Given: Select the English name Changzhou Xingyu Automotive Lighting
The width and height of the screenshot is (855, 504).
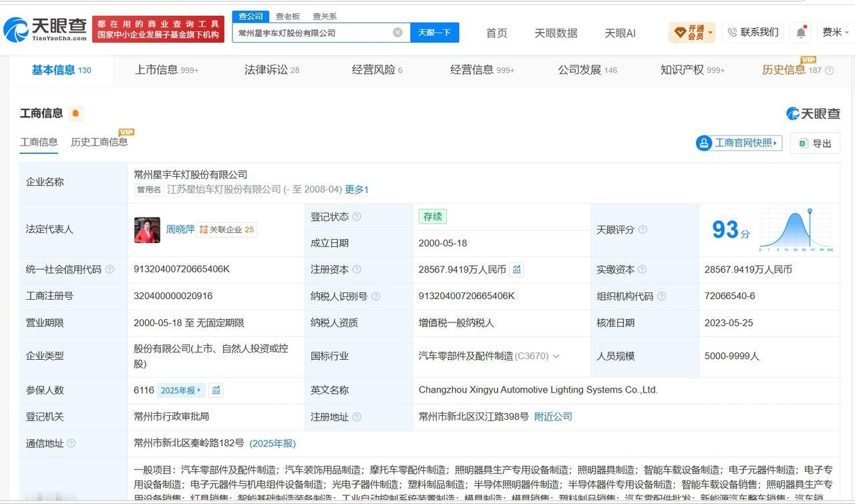Looking at the screenshot, I should pos(538,390).
